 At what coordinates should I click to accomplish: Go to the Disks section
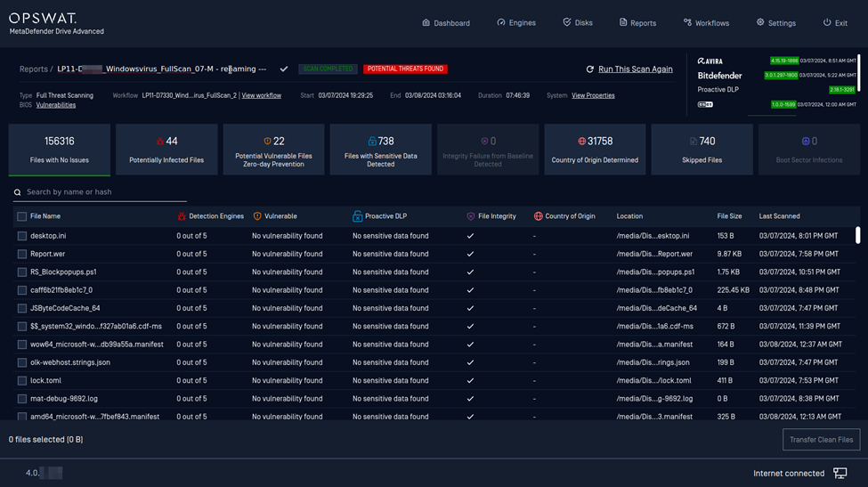578,22
